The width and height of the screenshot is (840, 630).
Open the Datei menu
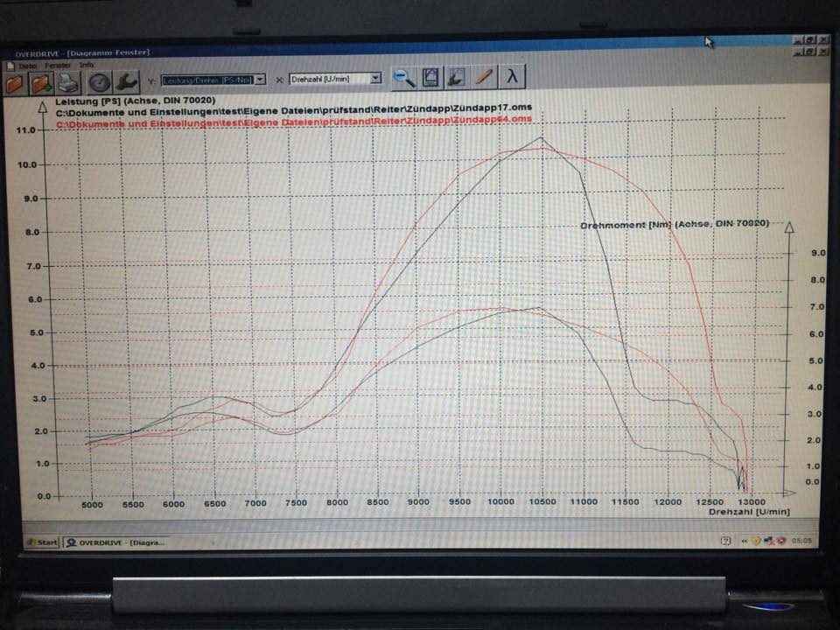coord(27,66)
